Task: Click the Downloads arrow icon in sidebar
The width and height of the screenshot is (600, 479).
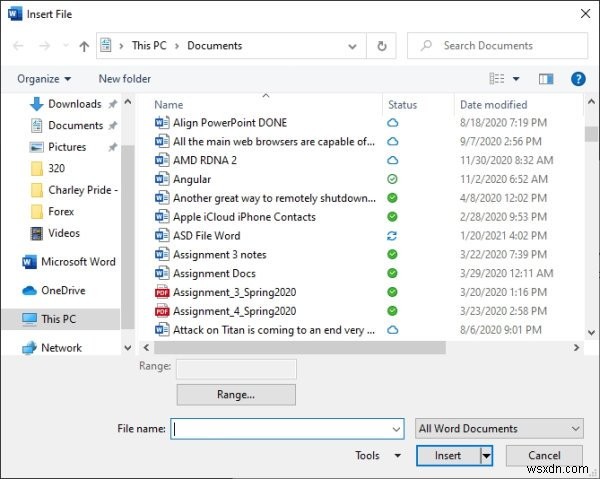Action: point(36,104)
